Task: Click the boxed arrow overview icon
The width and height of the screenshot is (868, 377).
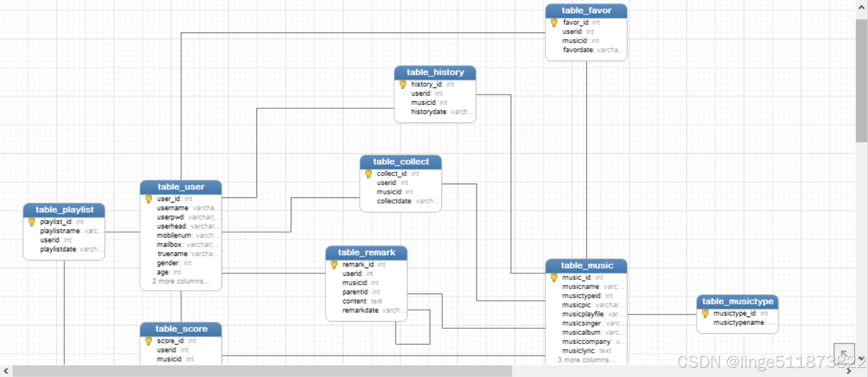Action: tap(844, 354)
